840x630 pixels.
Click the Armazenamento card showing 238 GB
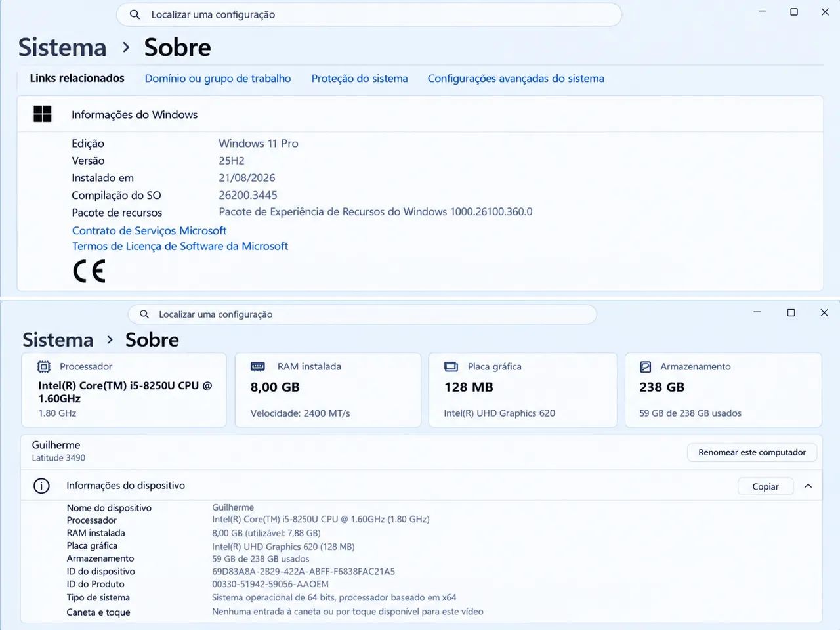(723, 390)
